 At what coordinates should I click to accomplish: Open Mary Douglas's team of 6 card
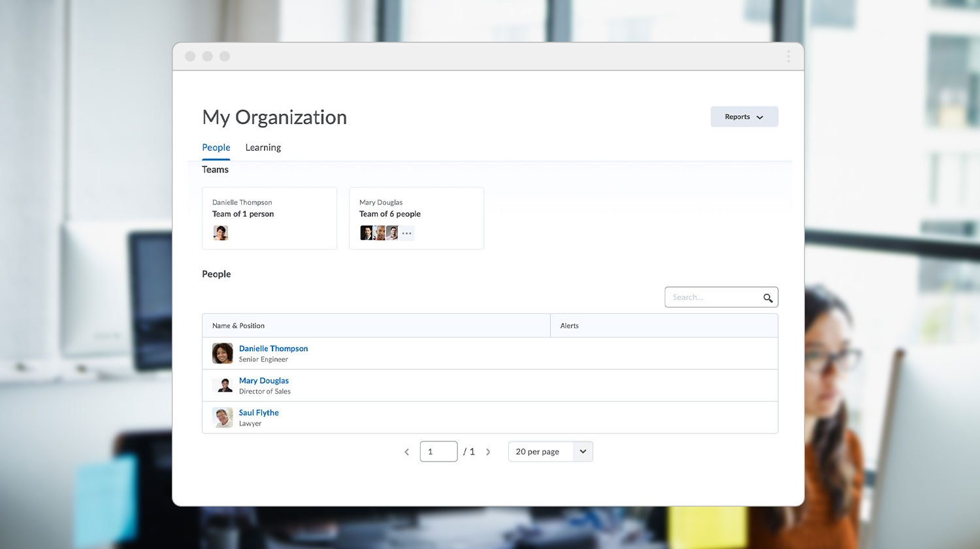pyautogui.click(x=416, y=218)
